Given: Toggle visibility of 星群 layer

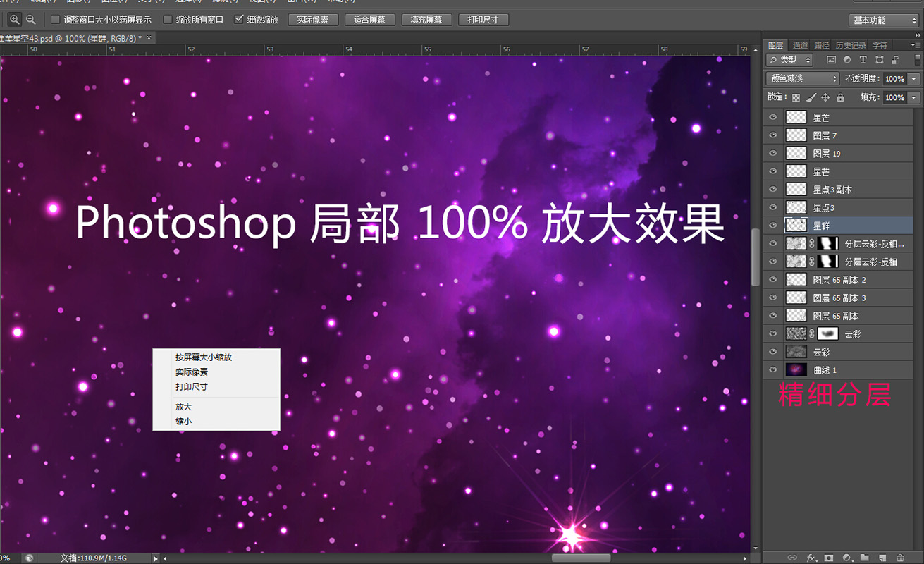Looking at the screenshot, I should point(773,226).
